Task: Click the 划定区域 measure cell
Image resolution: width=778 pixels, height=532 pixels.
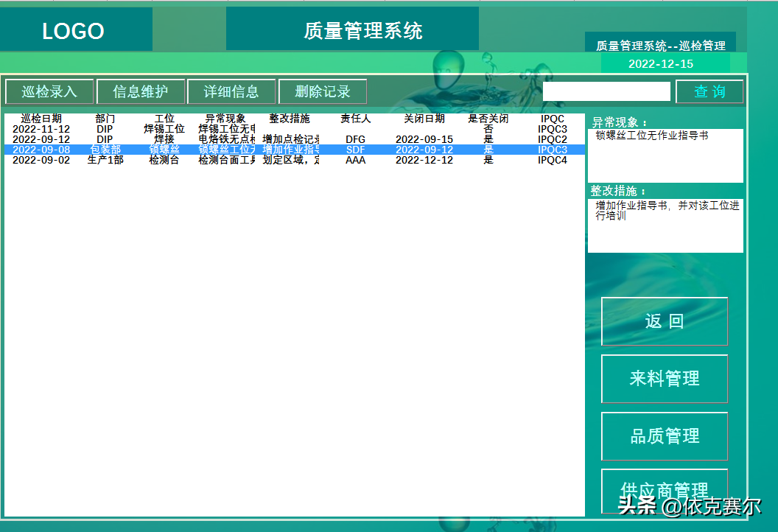Action: point(291,160)
